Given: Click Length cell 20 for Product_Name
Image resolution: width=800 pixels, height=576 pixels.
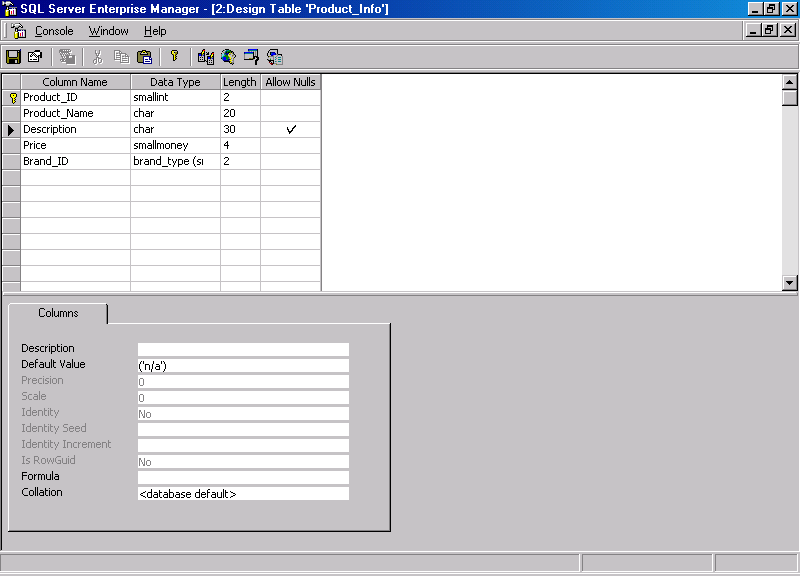Looking at the screenshot, I should click(x=240, y=113).
